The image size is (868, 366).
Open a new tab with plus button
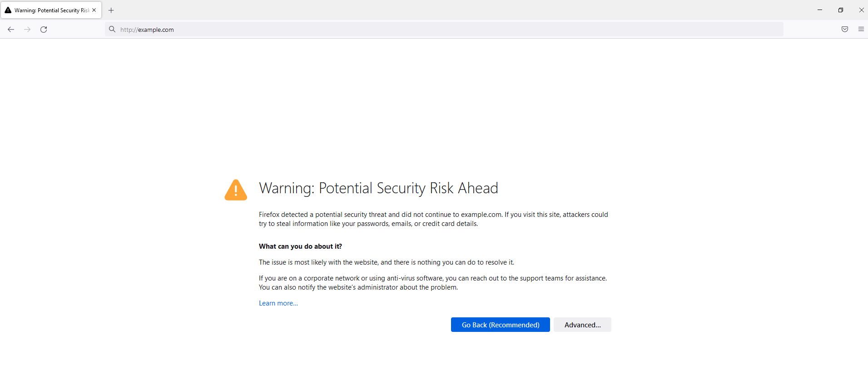pos(111,10)
